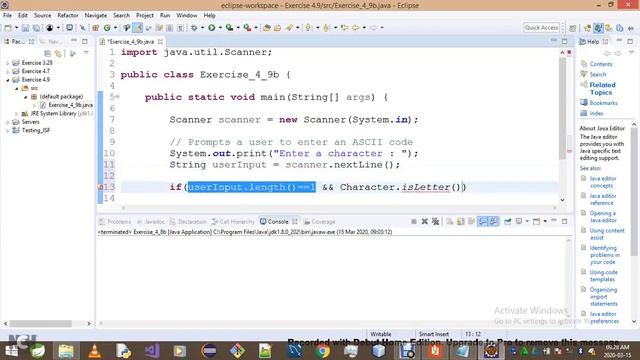Select the highlighted Java perspective icon
The image size is (640, 360).
(x=598, y=28)
